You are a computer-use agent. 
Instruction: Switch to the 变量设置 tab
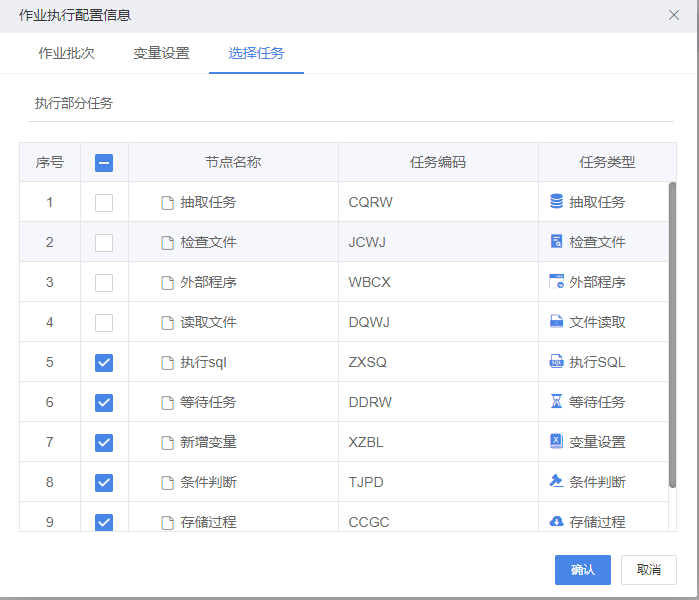click(x=161, y=53)
